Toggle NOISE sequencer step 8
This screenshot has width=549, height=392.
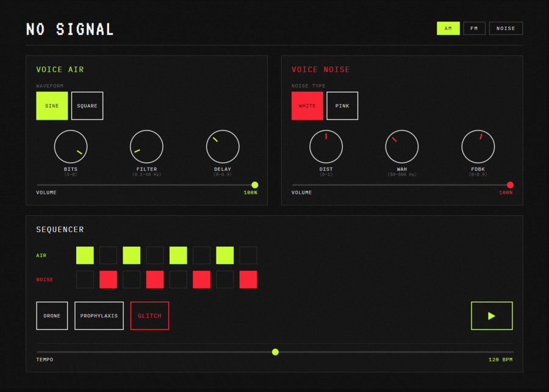tap(248, 279)
